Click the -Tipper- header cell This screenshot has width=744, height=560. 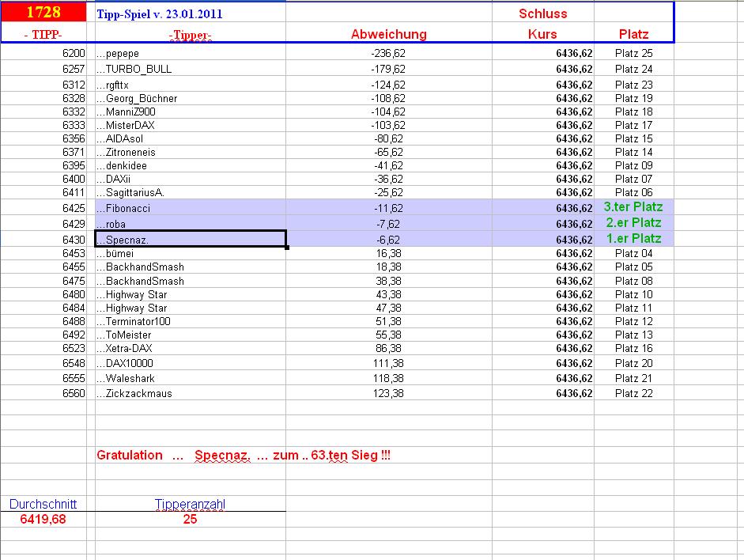pos(191,35)
